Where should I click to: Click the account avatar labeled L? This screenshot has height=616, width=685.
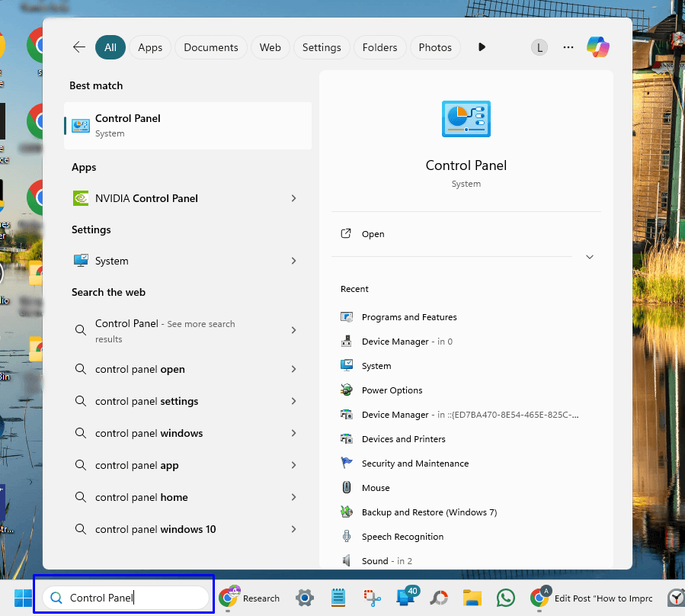click(x=539, y=47)
